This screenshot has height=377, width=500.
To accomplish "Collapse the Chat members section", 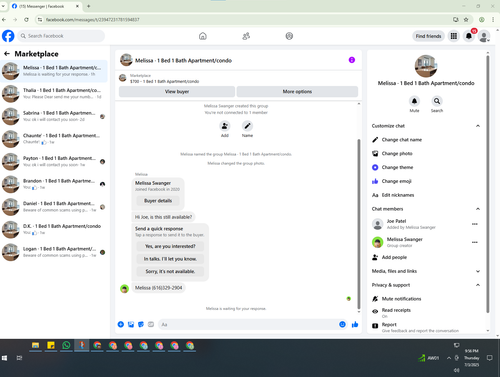I will tap(478, 209).
